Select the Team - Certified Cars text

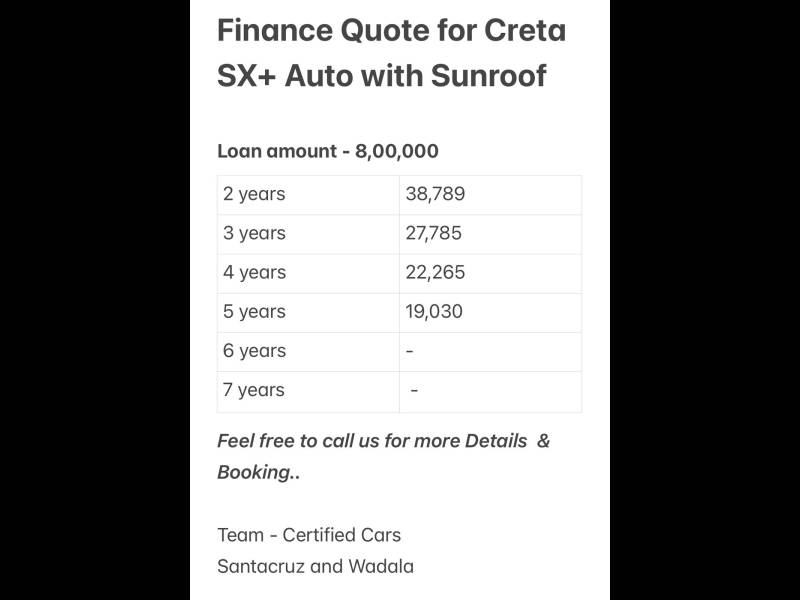point(309,535)
